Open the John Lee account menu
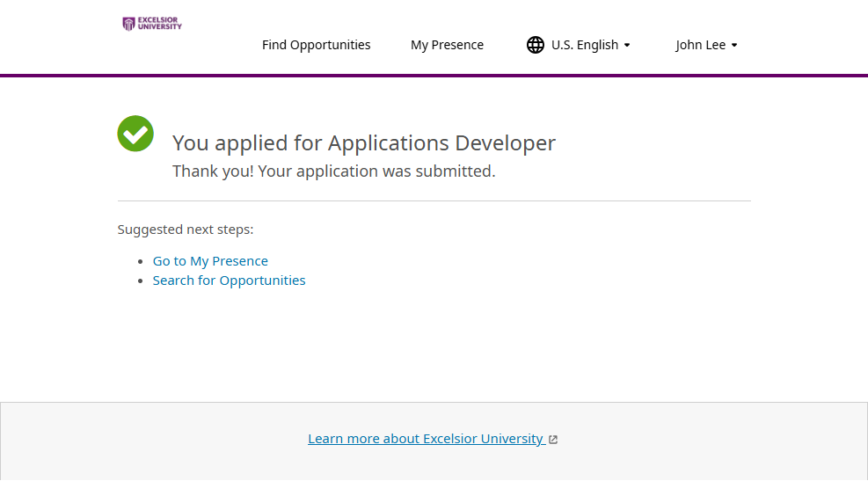 [701, 45]
